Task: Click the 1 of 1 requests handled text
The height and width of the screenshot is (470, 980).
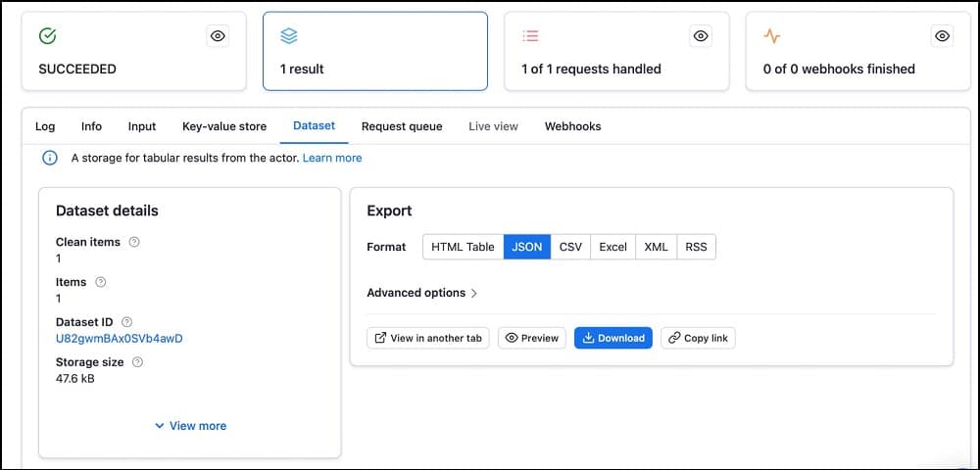Action: coord(591,69)
